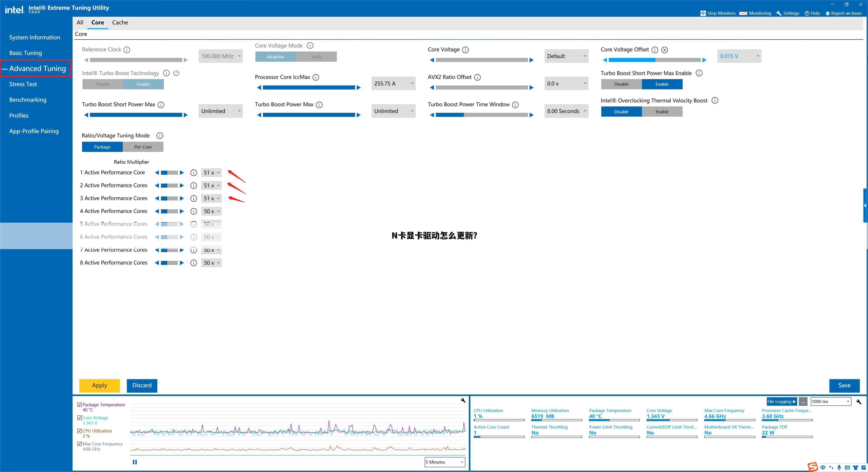
Task: Click info icon for 8 Active Performance Cores
Action: (x=193, y=263)
